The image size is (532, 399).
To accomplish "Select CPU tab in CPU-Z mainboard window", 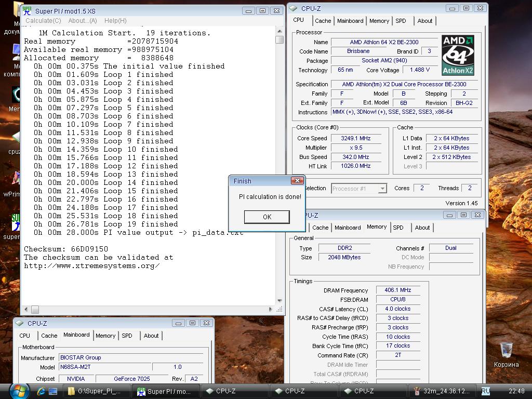I will click(25, 336).
